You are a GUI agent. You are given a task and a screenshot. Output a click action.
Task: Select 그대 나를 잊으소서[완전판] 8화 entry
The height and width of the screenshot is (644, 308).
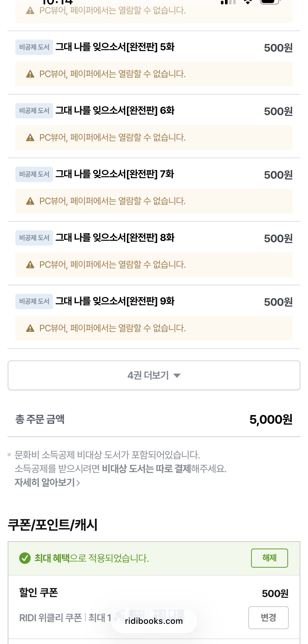click(115, 238)
